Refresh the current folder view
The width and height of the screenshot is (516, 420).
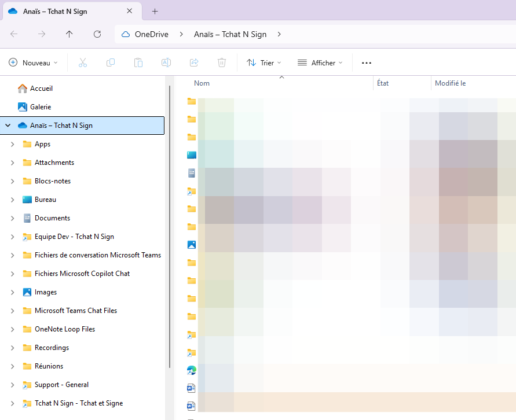point(97,34)
